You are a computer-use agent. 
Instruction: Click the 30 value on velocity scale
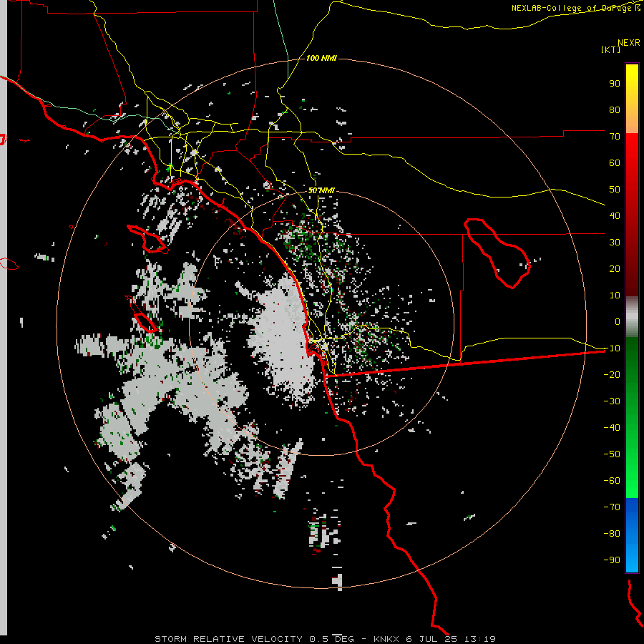coord(615,243)
